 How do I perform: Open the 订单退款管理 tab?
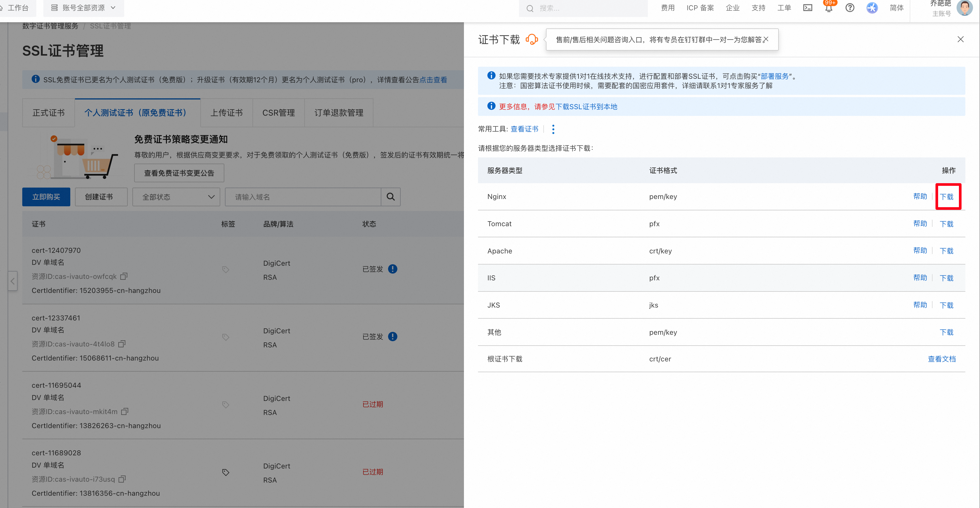pyautogui.click(x=339, y=113)
